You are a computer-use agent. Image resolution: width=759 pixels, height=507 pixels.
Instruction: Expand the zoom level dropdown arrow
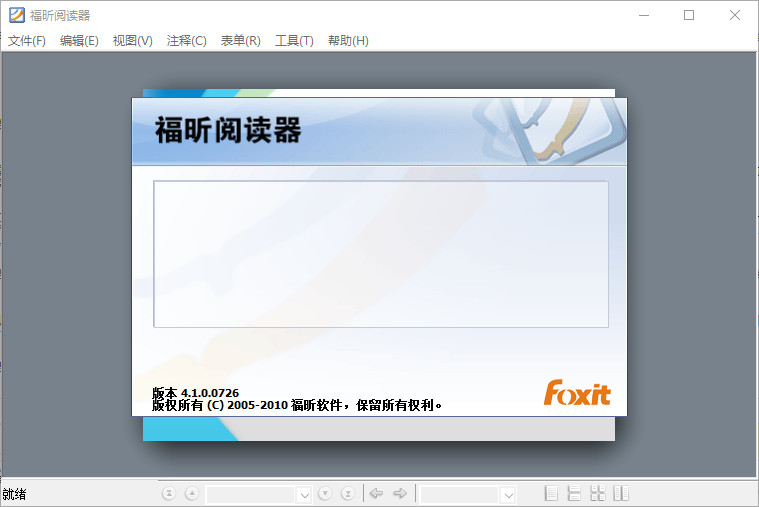tap(508, 495)
